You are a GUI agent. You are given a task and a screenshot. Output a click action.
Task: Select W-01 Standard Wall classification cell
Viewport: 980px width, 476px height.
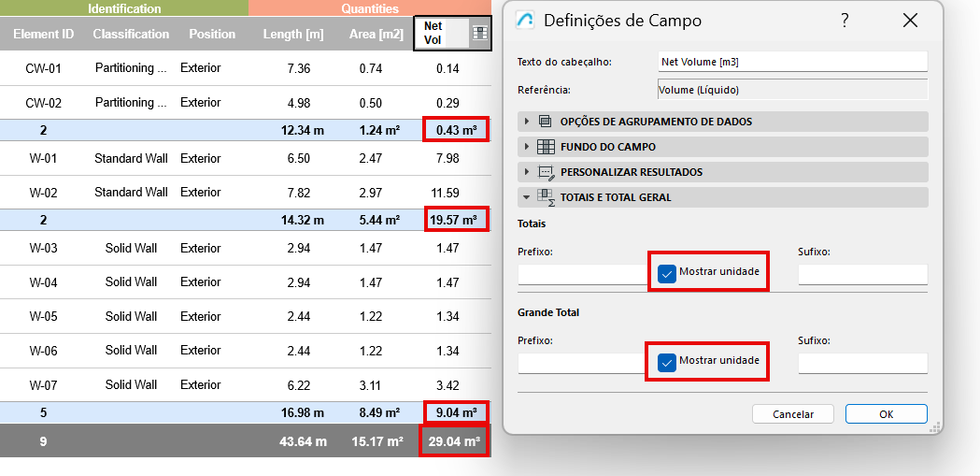coord(131,159)
